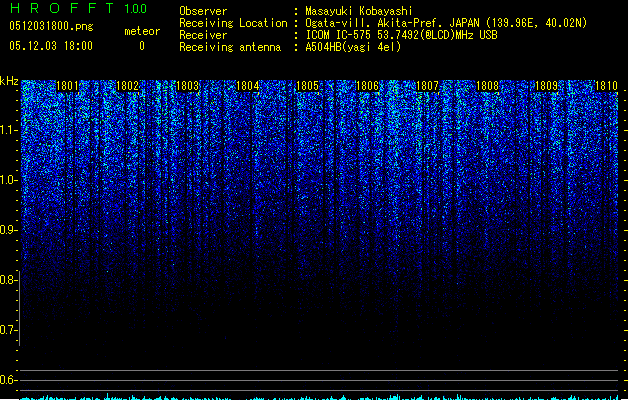Click the HROFFT title text

[62, 8]
